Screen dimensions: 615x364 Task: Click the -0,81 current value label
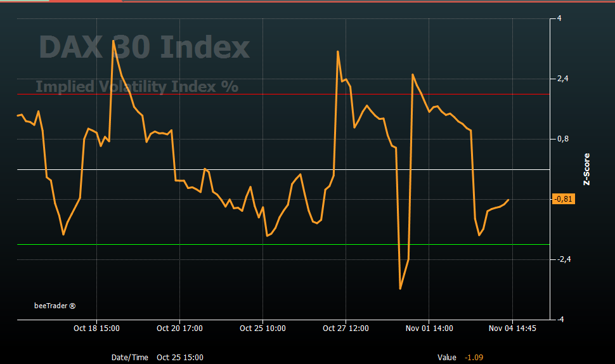(x=564, y=199)
